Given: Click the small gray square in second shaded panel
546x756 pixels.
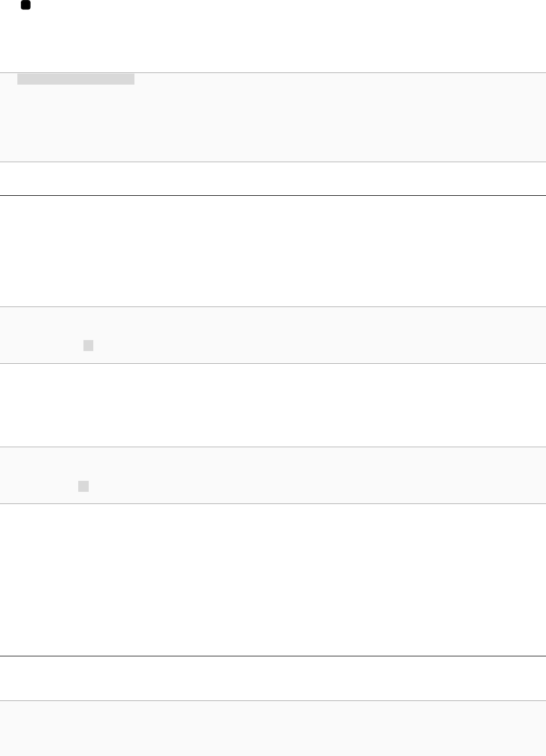Looking at the screenshot, I should point(88,346).
